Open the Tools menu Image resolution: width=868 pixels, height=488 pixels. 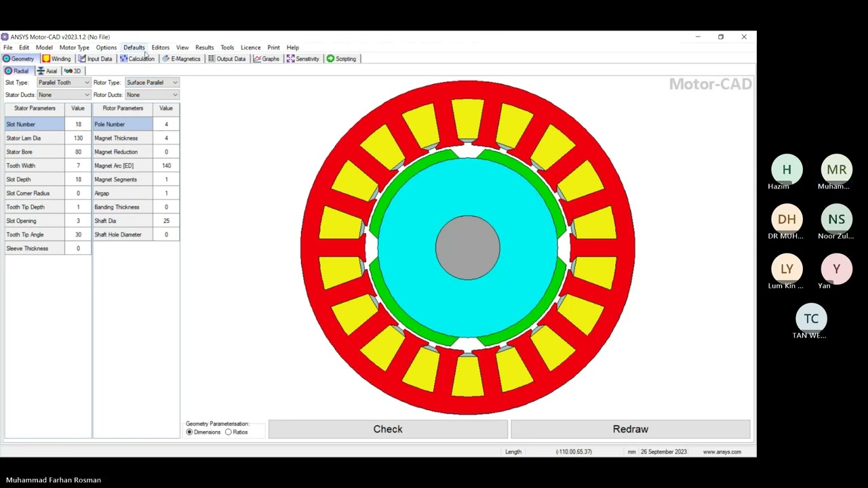click(227, 47)
